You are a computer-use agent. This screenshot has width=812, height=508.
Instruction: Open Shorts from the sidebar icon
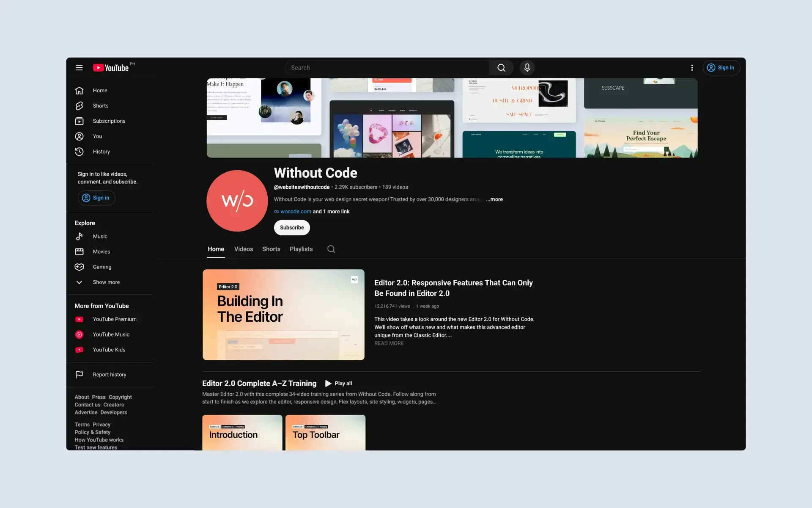[x=79, y=106]
